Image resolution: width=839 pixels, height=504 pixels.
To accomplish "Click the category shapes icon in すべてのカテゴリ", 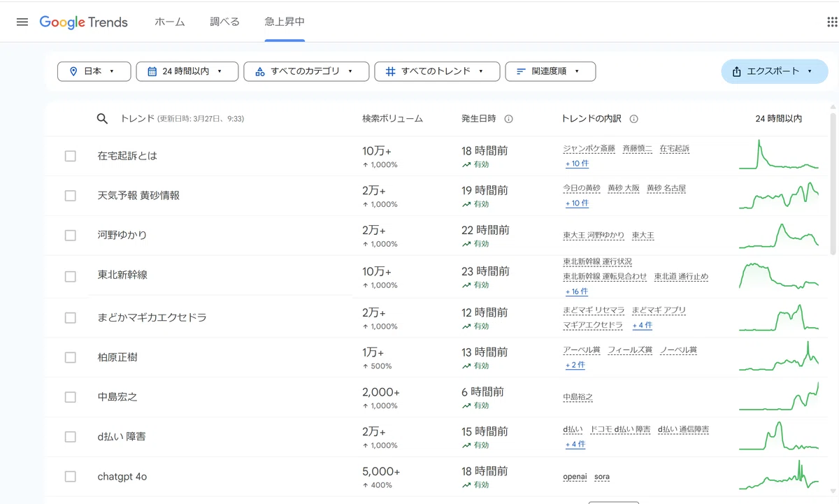I will (260, 71).
